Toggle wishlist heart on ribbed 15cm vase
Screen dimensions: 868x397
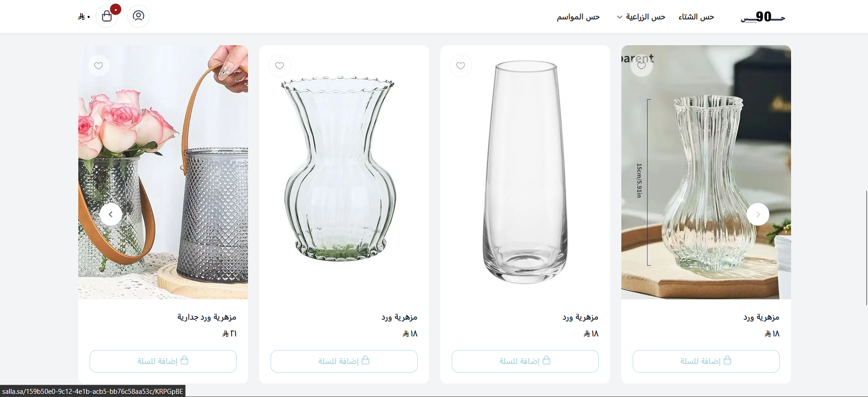point(642,66)
